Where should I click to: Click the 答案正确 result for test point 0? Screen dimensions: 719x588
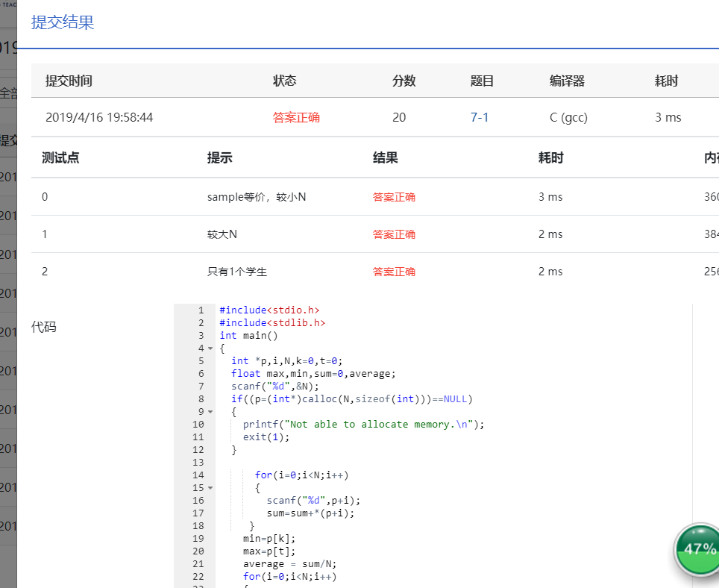click(x=394, y=197)
